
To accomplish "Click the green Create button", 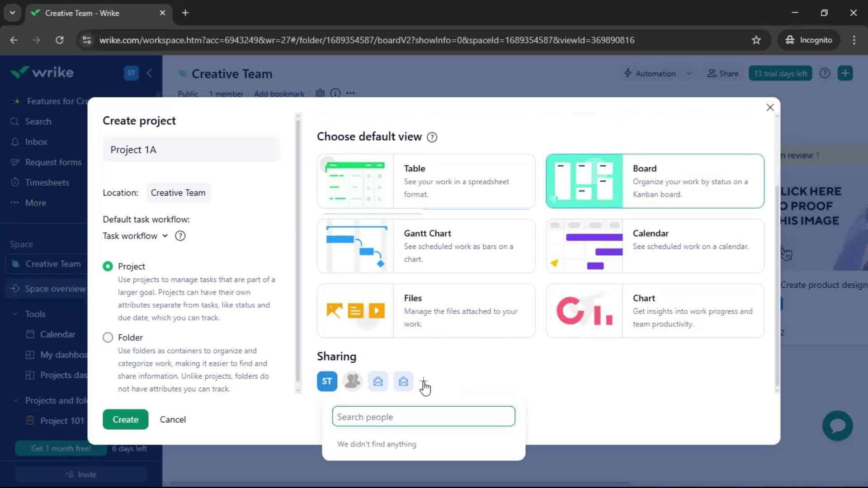I will (125, 419).
